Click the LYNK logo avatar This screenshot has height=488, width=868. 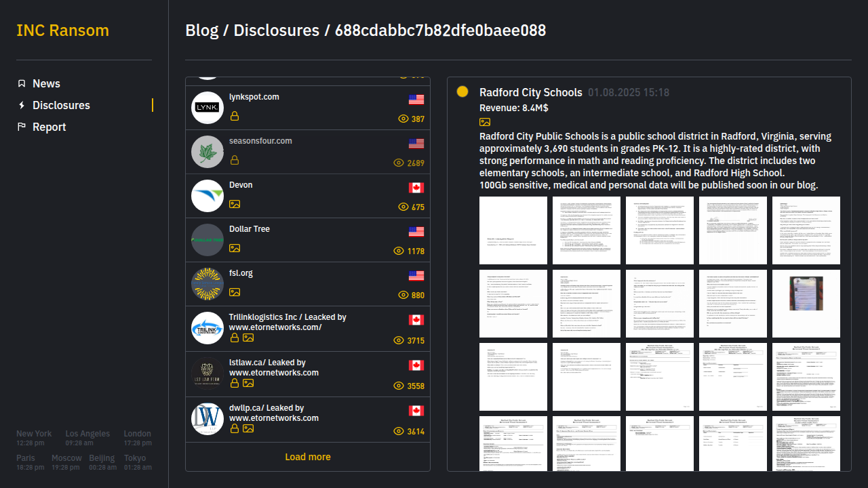click(208, 108)
